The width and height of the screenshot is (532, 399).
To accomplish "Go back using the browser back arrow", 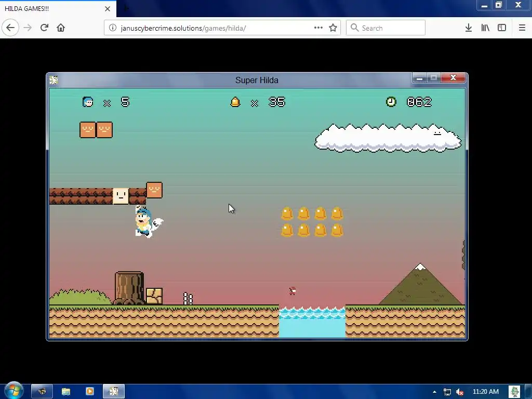I will 10,28.
